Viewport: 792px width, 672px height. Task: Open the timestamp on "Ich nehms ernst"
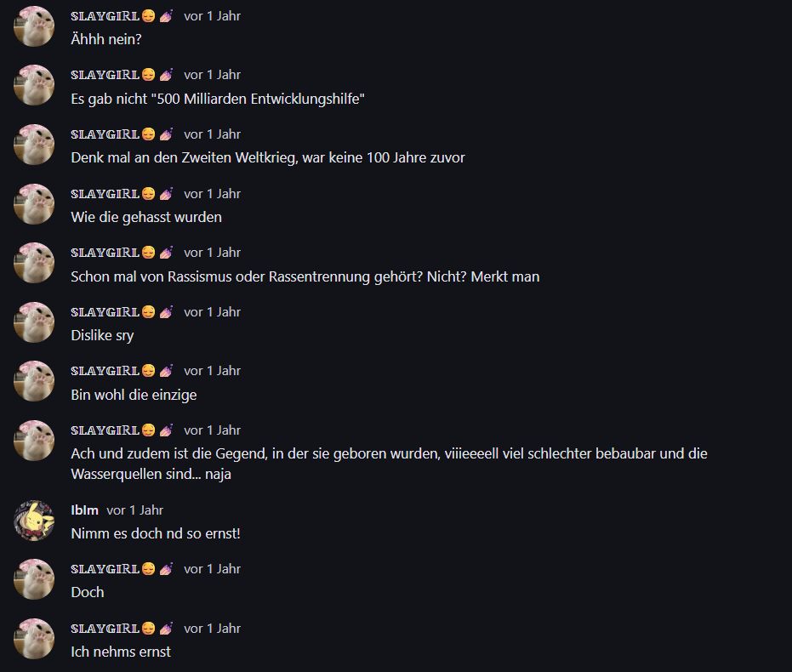coord(212,629)
